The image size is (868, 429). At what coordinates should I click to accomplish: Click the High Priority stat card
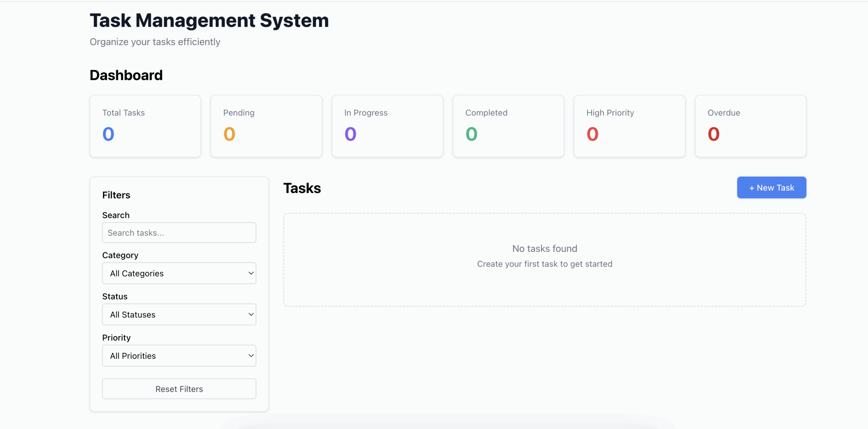tap(630, 126)
